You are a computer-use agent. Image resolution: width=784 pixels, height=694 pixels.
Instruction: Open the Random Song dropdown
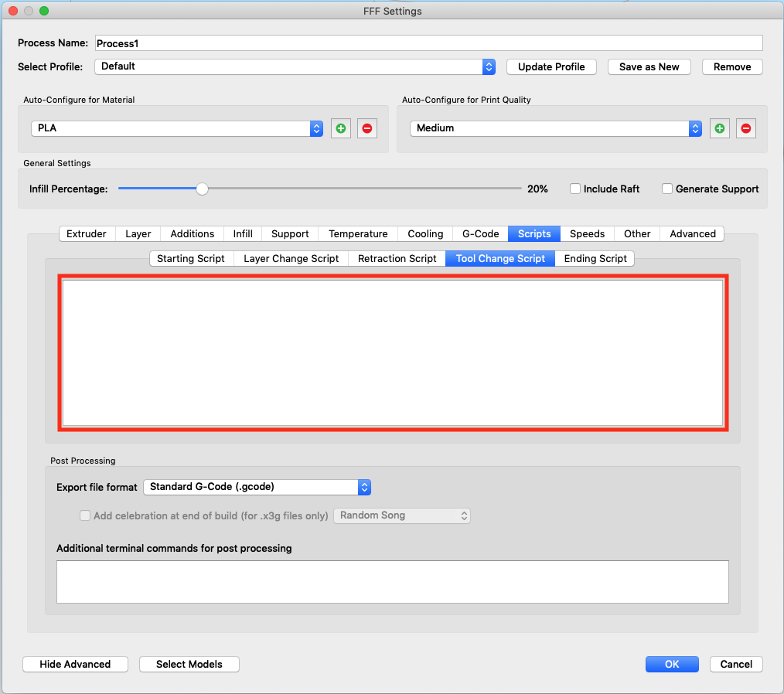pos(402,515)
